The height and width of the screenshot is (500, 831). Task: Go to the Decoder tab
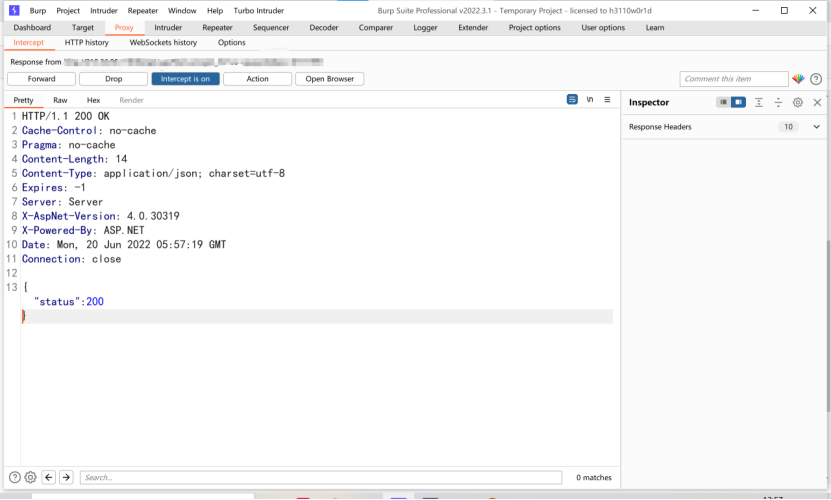(x=324, y=28)
